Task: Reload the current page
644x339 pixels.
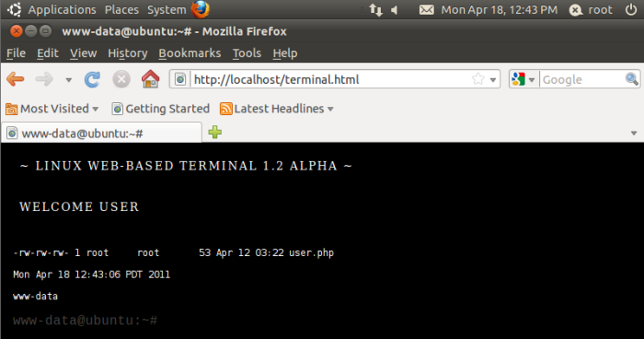Action: (92, 79)
